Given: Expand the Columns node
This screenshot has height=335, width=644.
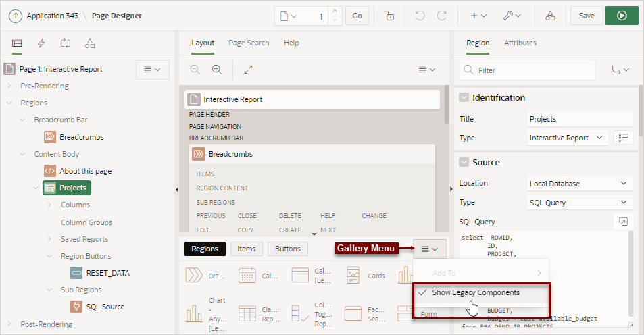Looking at the screenshot, I should (x=49, y=205).
